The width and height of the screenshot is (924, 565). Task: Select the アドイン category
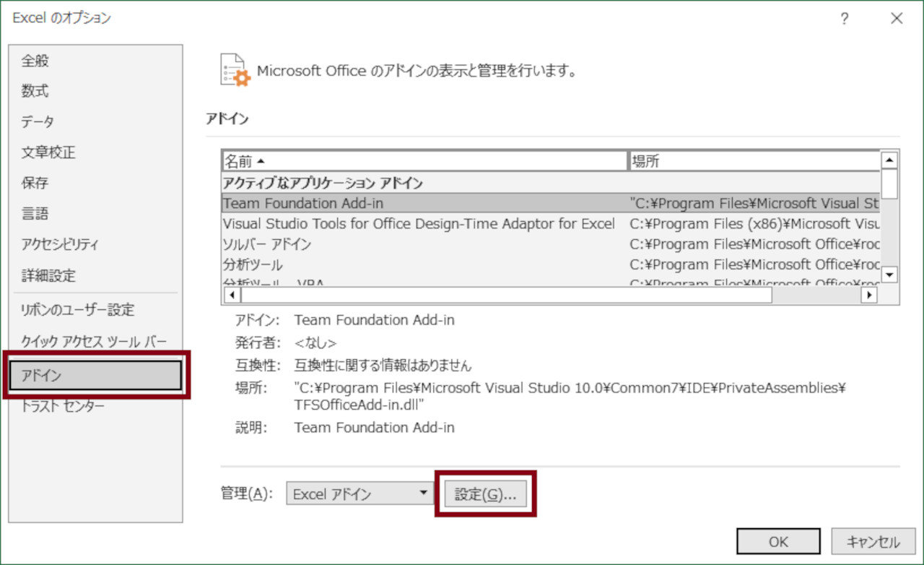pyautogui.click(x=96, y=375)
